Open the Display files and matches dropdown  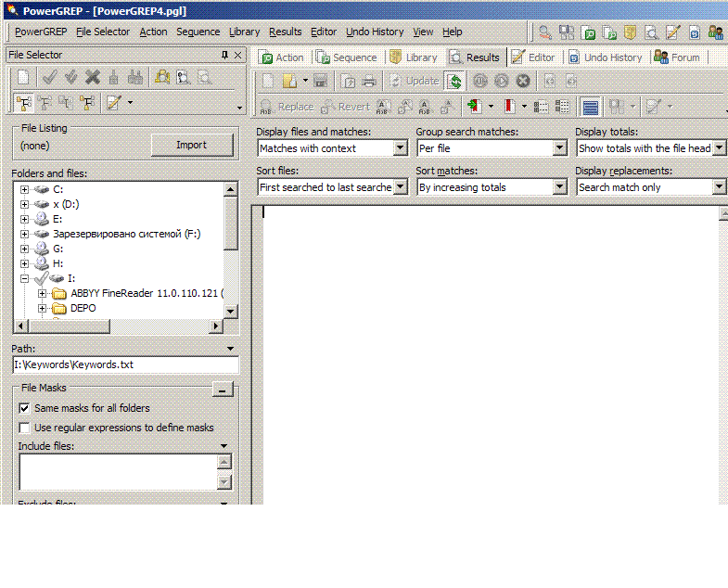(401, 148)
